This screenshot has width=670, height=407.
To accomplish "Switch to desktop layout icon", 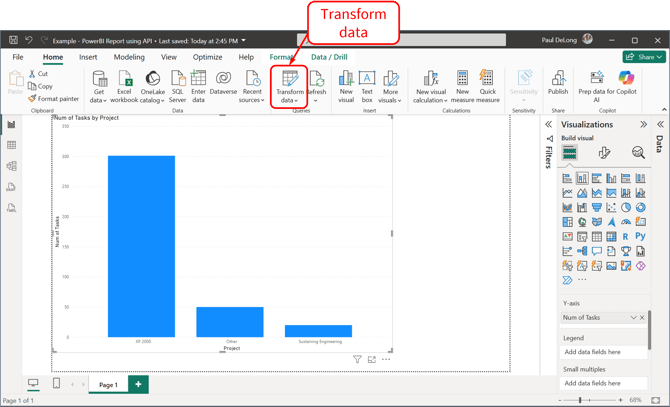I will click(33, 383).
